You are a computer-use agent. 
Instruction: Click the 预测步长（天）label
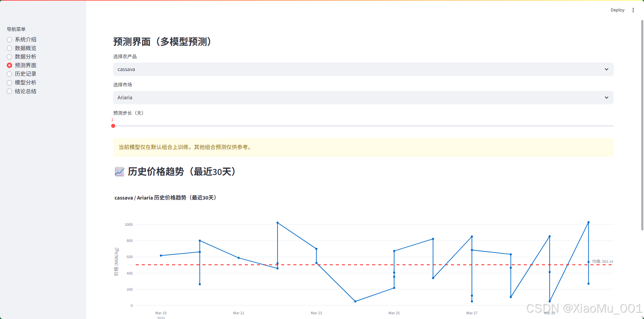click(128, 113)
